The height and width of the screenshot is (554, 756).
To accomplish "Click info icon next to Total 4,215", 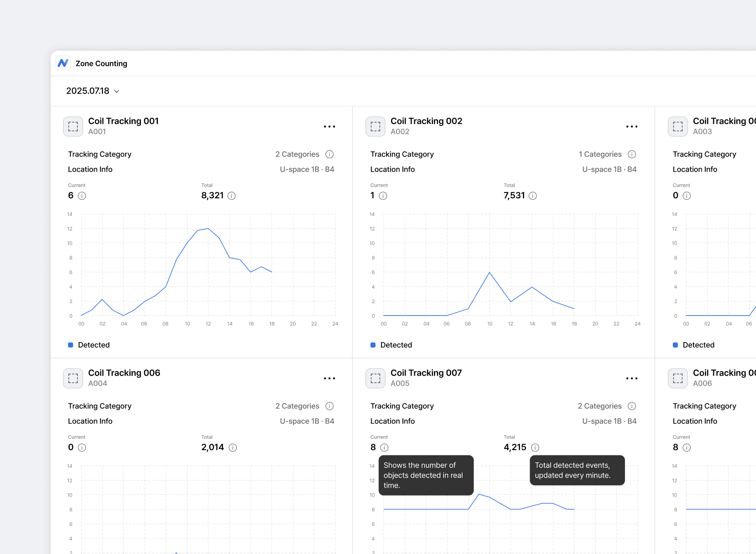I will 535,447.
